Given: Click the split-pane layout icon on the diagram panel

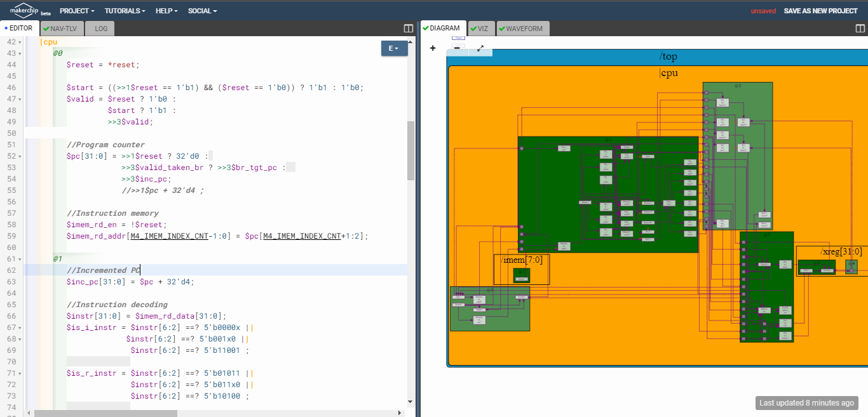Looking at the screenshot, I should 859,28.
